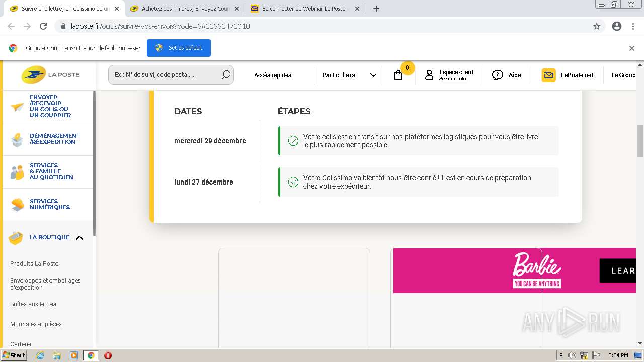Switch to the Webmail La Poste tab
Viewport: 644px width, 362px height.
(x=305, y=9)
